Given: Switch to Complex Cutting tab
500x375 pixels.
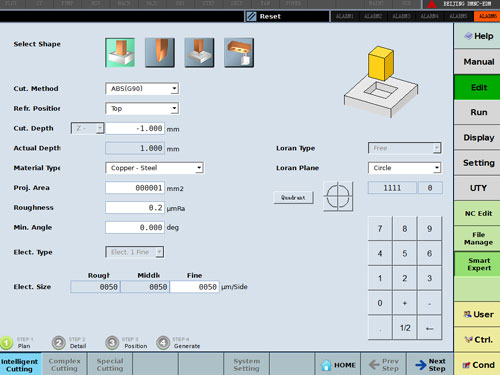Looking at the screenshot, I should [64, 365].
